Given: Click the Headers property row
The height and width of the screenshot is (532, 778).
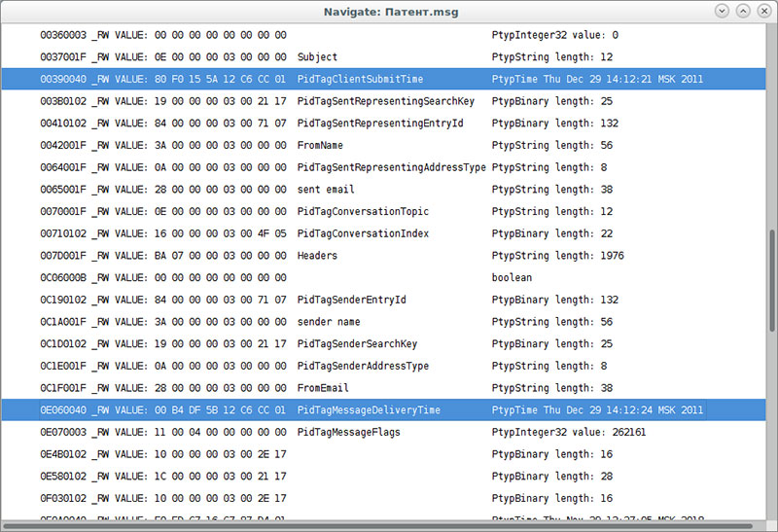Looking at the screenshot, I should pos(317,256).
